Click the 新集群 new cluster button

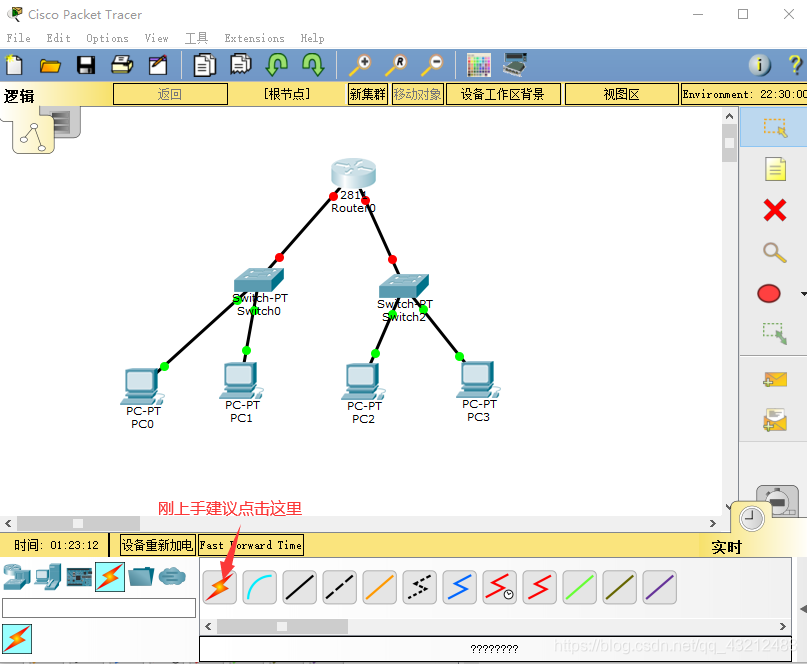[367, 94]
